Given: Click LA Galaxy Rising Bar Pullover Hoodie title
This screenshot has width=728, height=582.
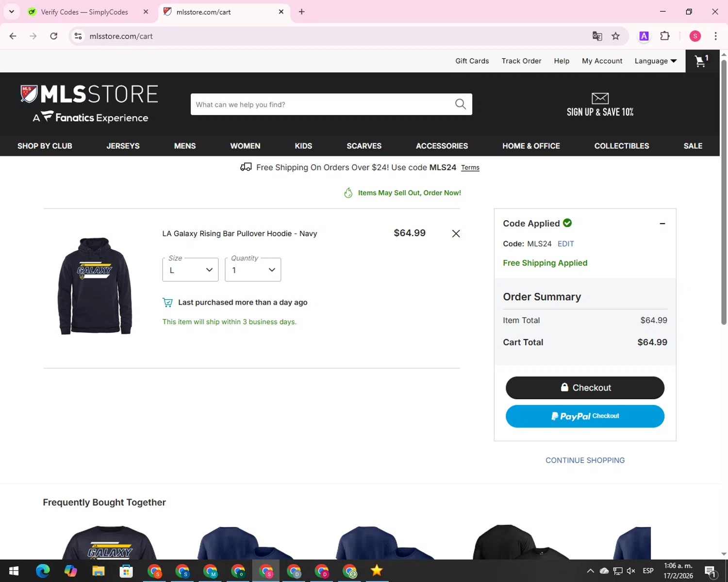Looking at the screenshot, I should [240, 234].
